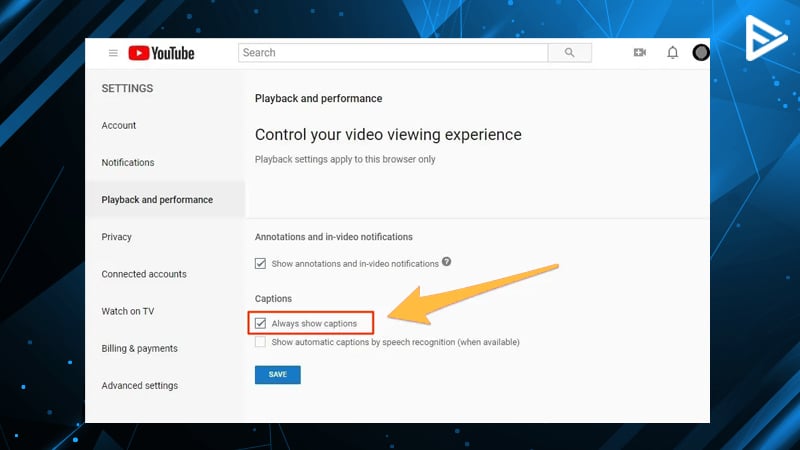Viewport: 800px width, 450px height.
Task: Select Account in settings sidebar
Action: pyautogui.click(x=119, y=126)
